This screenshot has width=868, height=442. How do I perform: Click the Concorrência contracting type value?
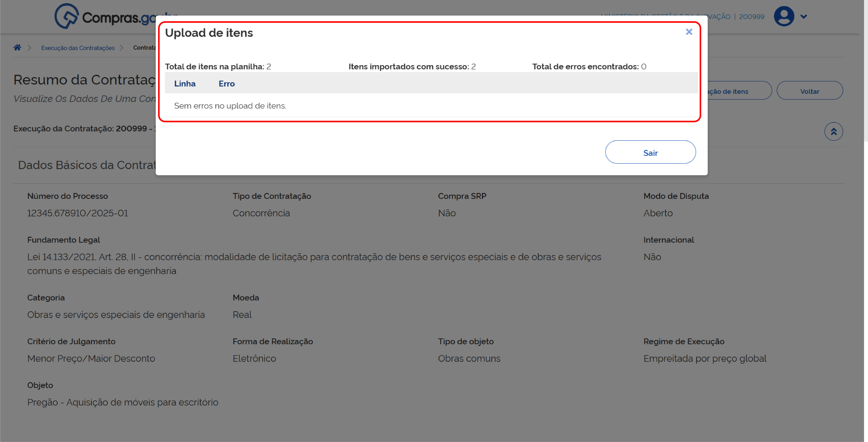261,213
